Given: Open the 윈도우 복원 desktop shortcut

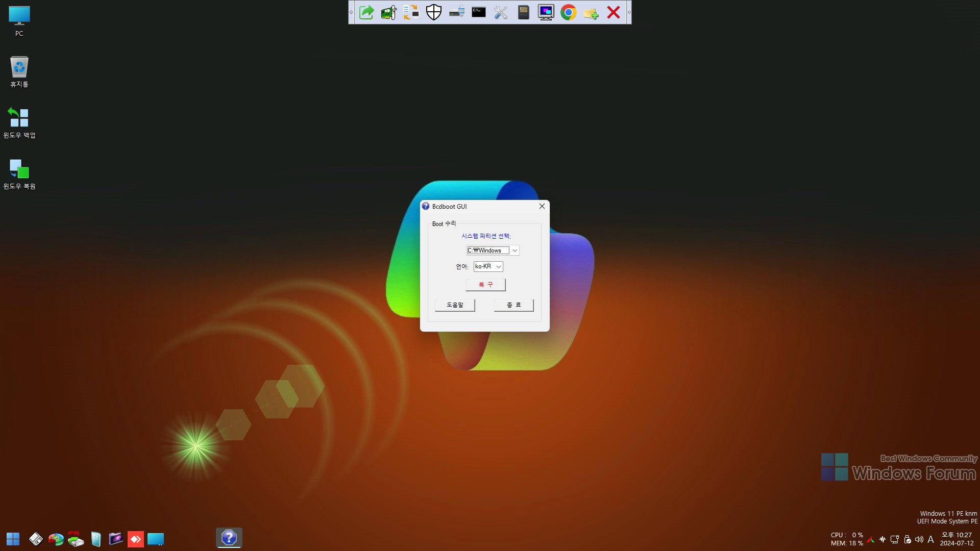Looking at the screenshot, I should pyautogui.click(x=19, y=174).
